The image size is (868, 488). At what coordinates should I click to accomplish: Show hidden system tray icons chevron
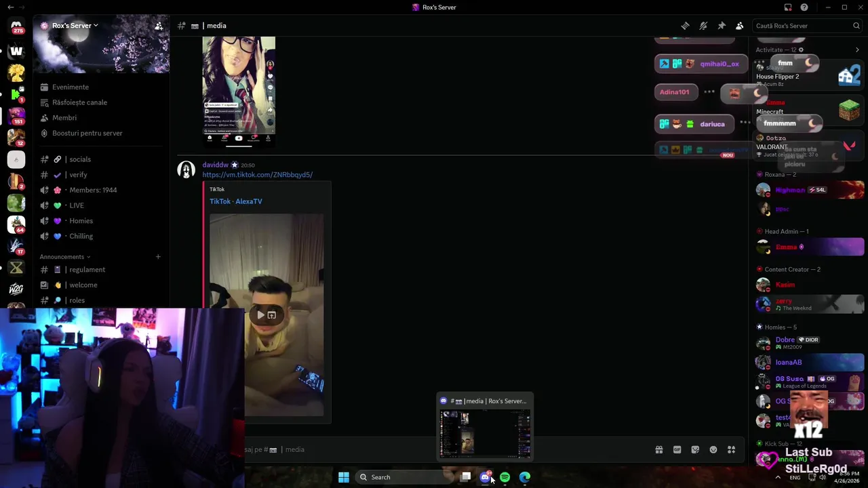click(x=778, y=477)
